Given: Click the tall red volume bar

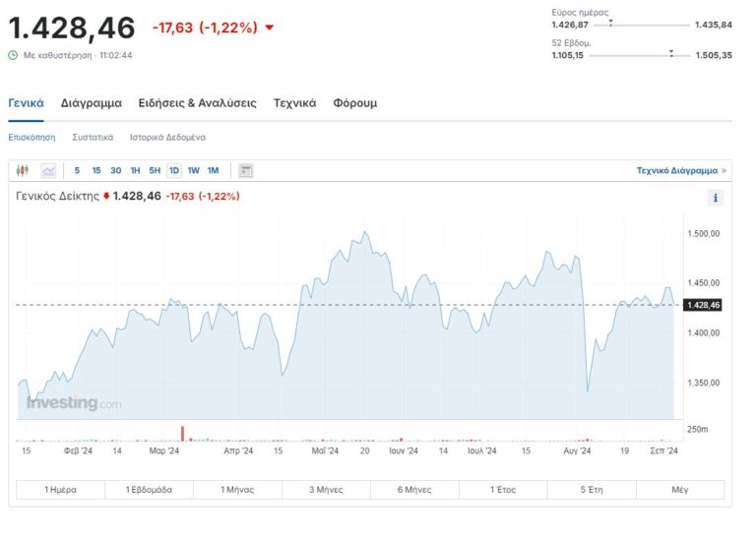Looking at the screenshot, I should click(x=182, y=433).
